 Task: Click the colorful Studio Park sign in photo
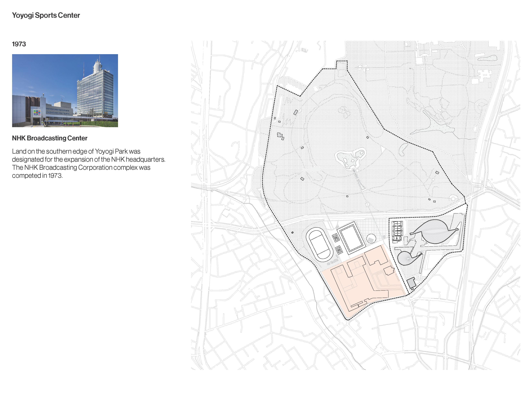click(x=37, y=113)
